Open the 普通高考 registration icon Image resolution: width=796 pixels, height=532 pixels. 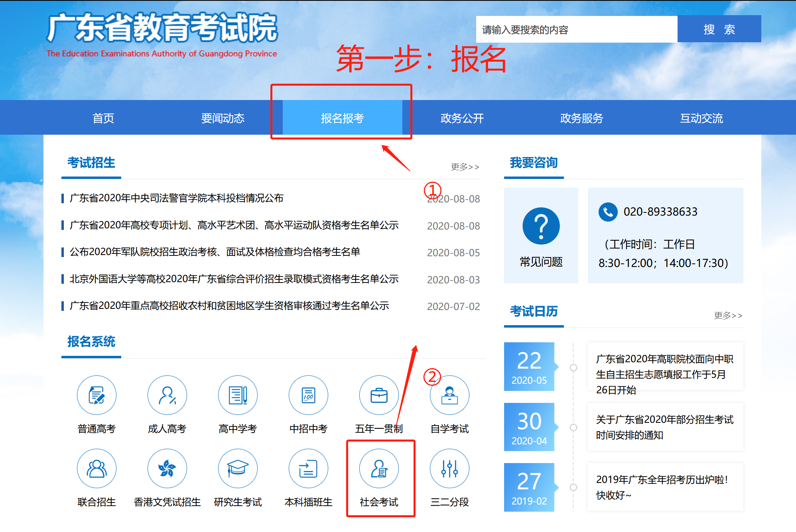pyautogui.click(x=97, y=395)
